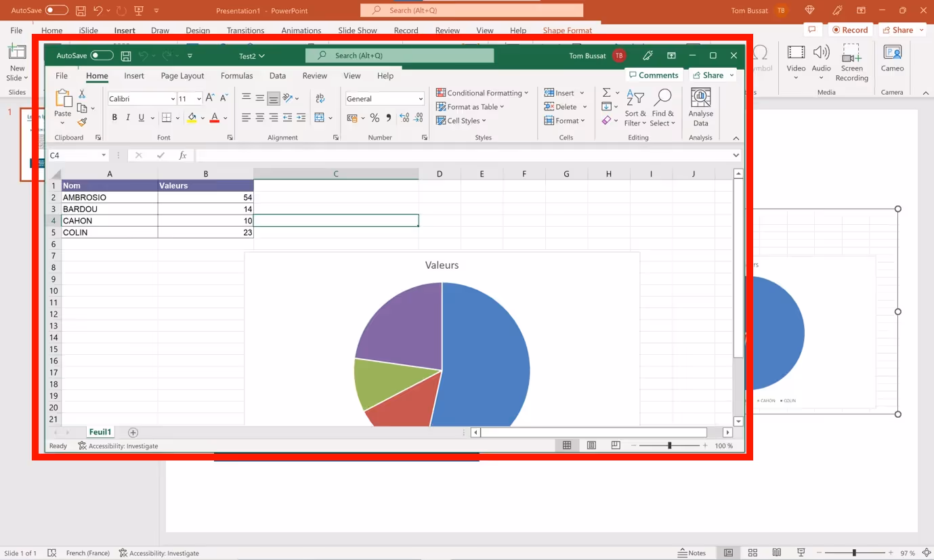Click the Screen Recording icon in PowerPoint

point(852,53)
